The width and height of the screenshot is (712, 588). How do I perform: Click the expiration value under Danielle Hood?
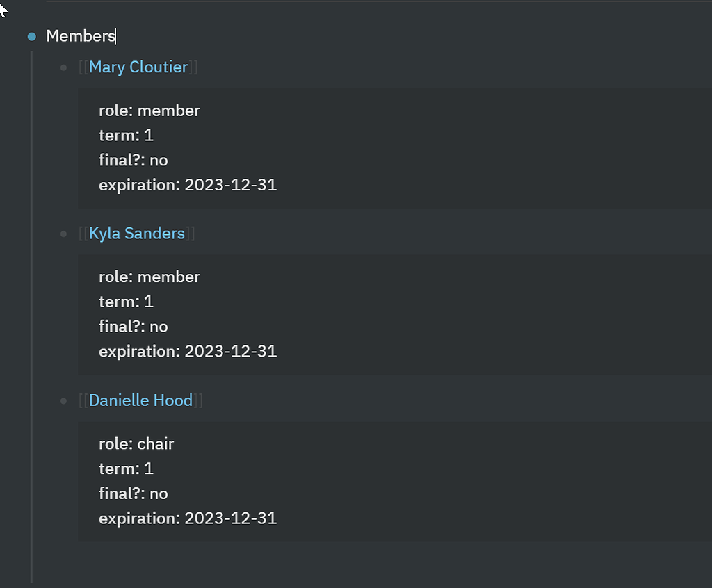(231, 518)
